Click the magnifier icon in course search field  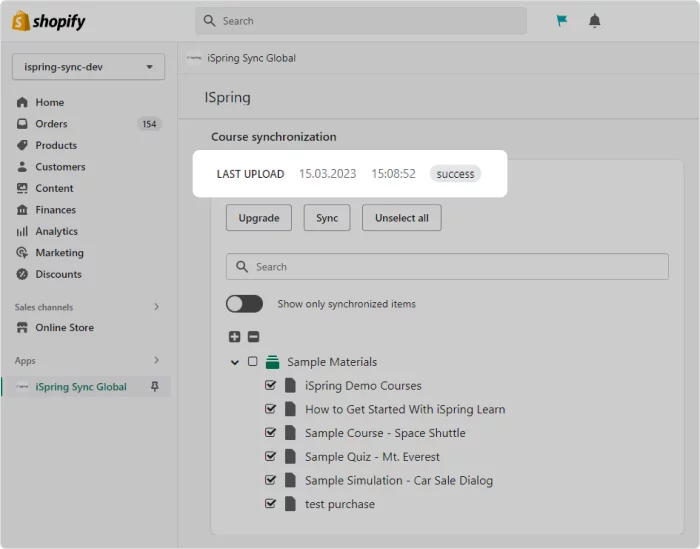click(242, 266)
